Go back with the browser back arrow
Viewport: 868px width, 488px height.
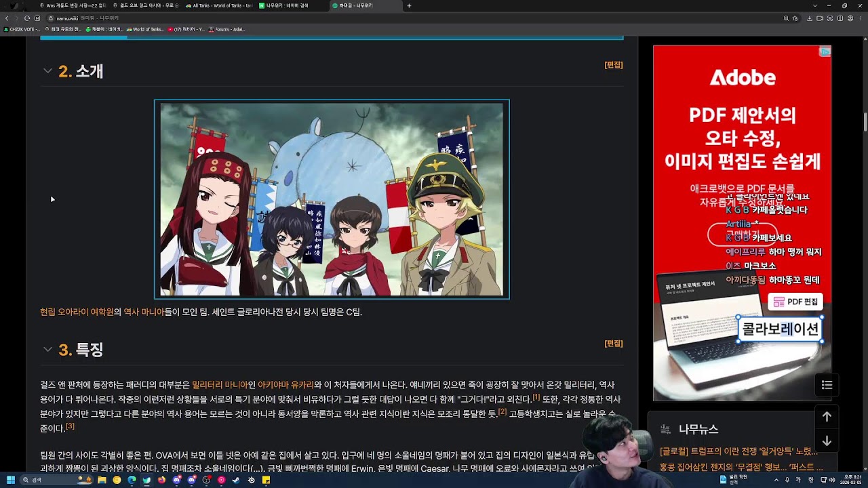(6, 18)
